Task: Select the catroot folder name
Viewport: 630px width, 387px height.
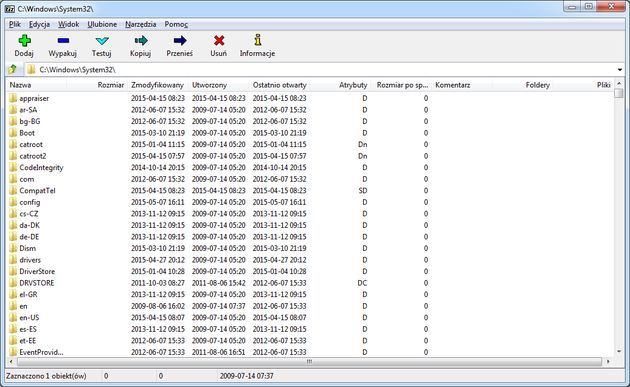Action: coord(31,144)
